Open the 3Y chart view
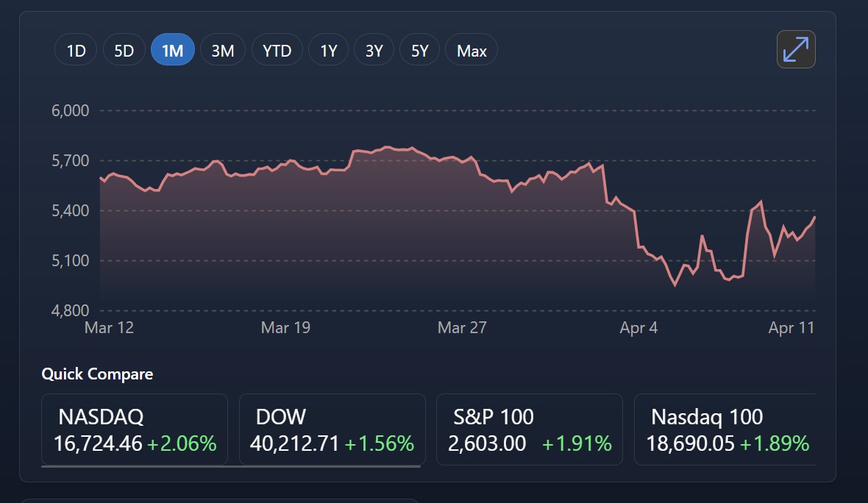Screen dimensions: 868x503 pos(374,49)
